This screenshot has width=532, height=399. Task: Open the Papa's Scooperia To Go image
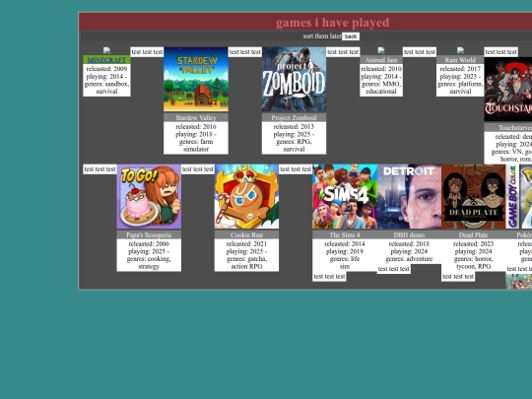149,196
